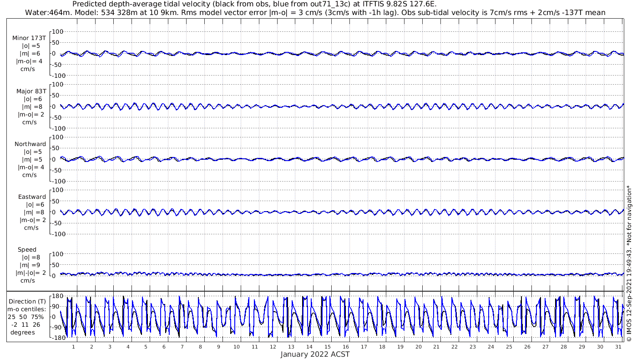This screenshot has height=364, width=637.
Task: Click '|o| =8' under Speed
Action: (x=31, y=257)
